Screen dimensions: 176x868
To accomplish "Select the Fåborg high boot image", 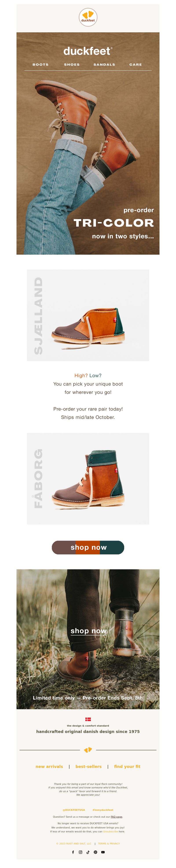I will click(88, 479).
